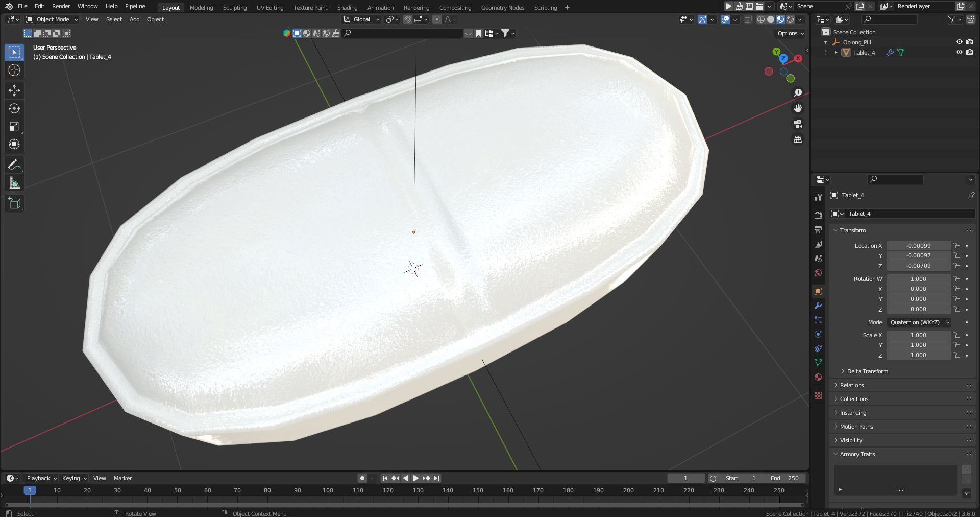Viewport: 980px width, 517px height.
Task: Open the Quaternion rotation Mode dropdown
Action: [919, 322]
